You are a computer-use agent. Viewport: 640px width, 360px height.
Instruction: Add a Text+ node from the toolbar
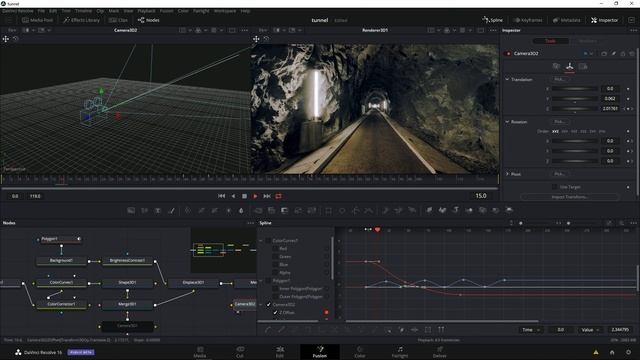158,210
